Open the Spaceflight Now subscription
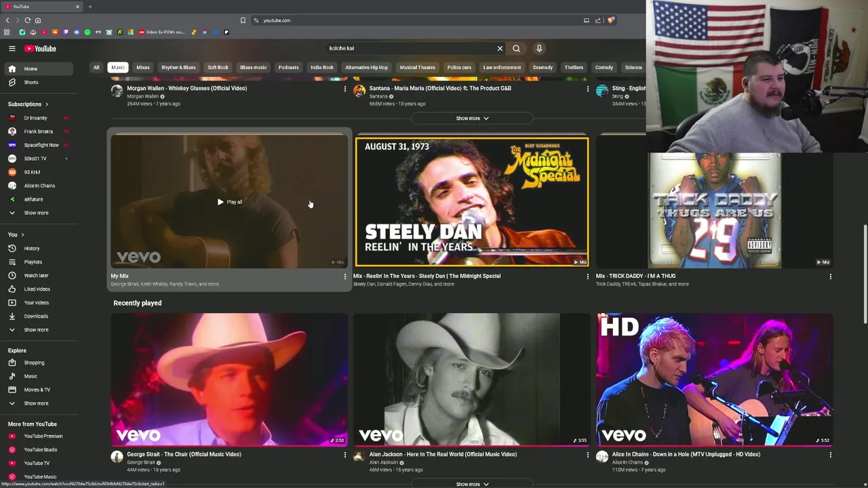 37,145
